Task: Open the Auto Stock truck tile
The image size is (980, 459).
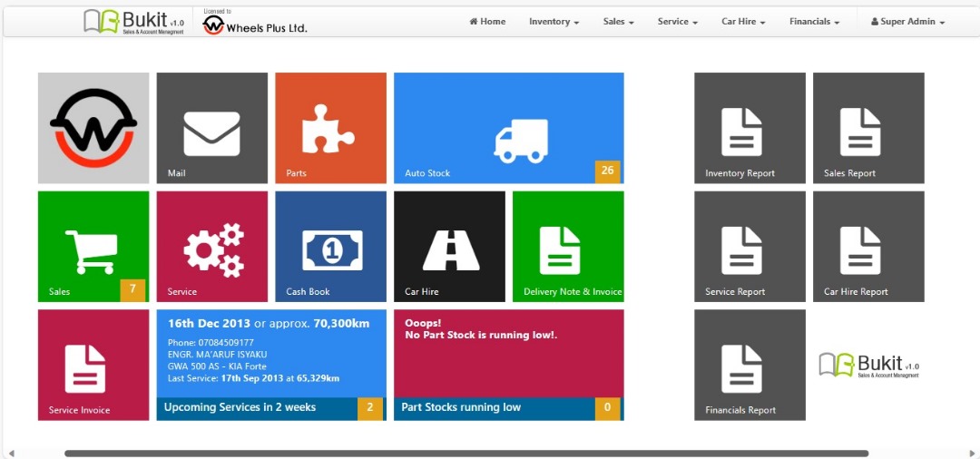Action: tap(508, 129)
